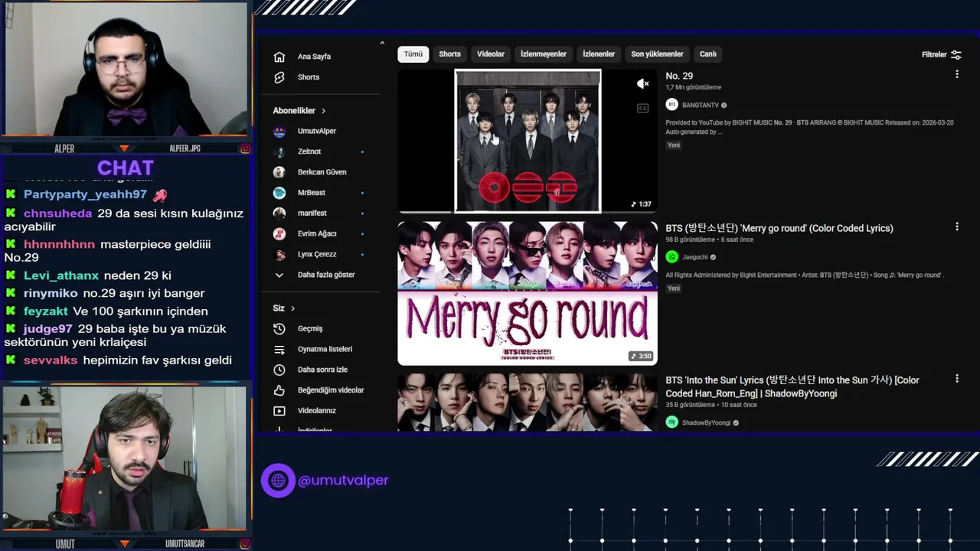Click the Instagram icon next to ALPEER.JPG
The height and width of the screenshot is (551, 980).
pos(246,148)
